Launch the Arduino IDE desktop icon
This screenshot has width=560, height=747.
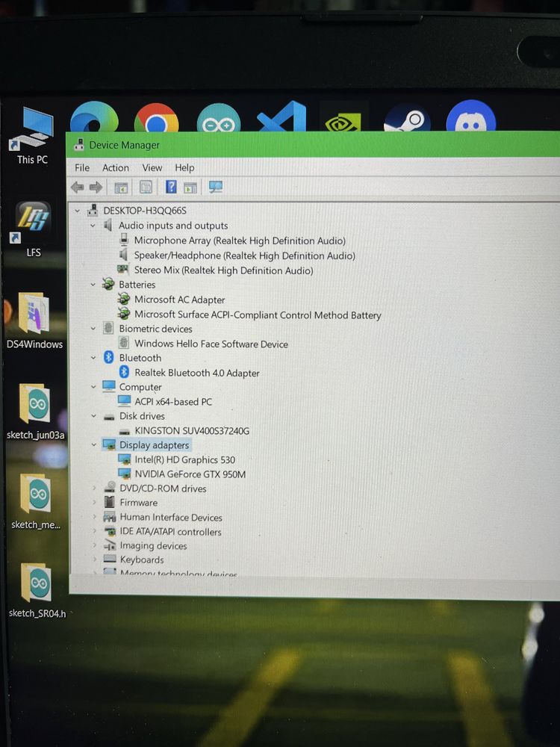(x=219, y=118)
